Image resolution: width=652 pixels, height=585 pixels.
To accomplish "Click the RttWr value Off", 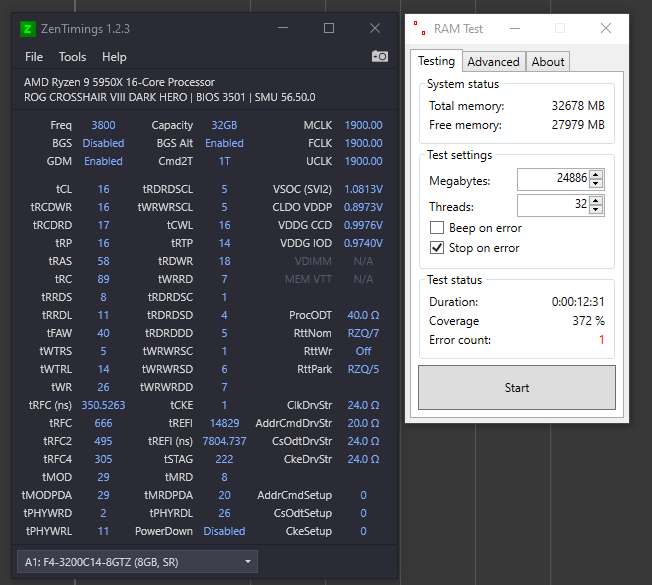I will click(x=363, y=351).
